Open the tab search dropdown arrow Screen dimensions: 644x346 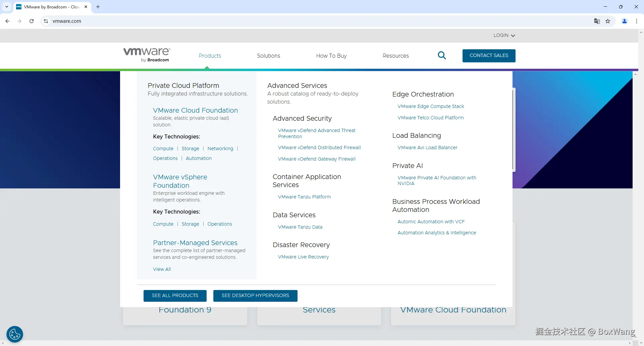(7, 7)
